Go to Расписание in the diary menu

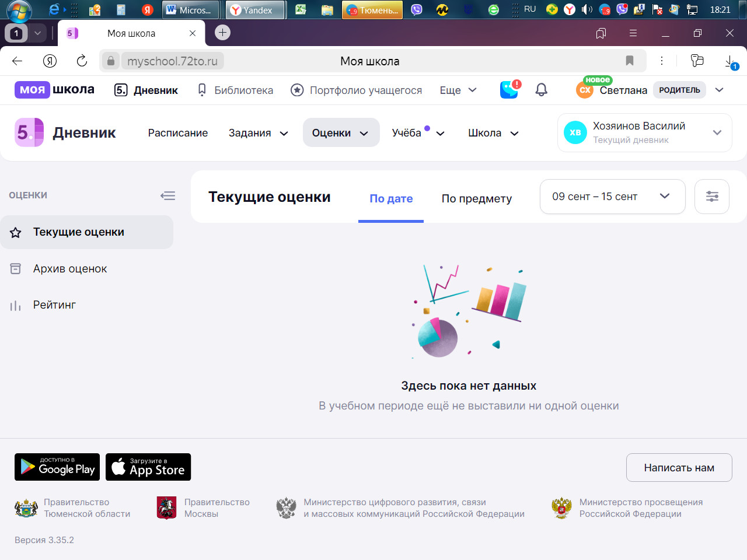177,133
